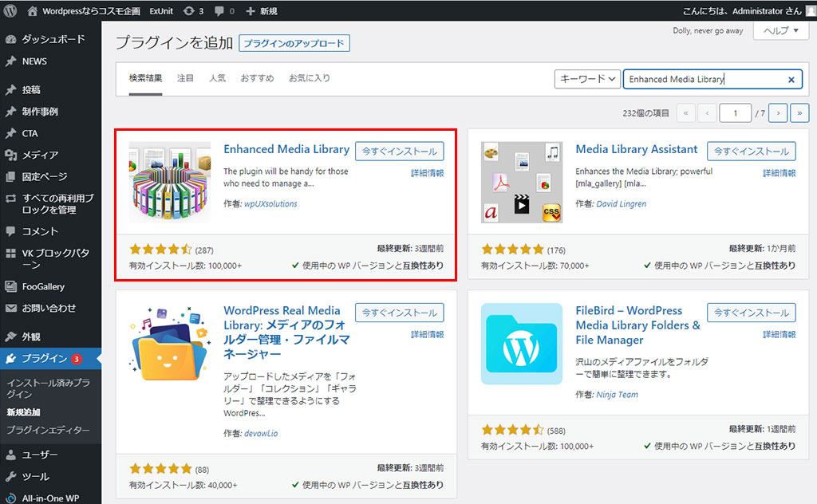Screen dimensions: 817x504
Task: Click the Enhanced Media Library plugin thumbnail
Action: tap(170, 183)
